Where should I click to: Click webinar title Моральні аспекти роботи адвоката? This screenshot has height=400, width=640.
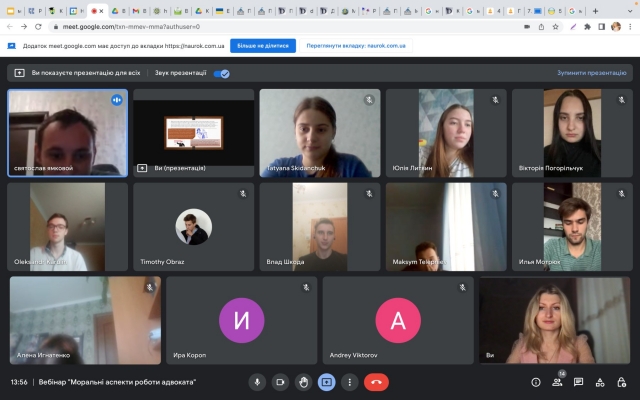click(117, 382)
